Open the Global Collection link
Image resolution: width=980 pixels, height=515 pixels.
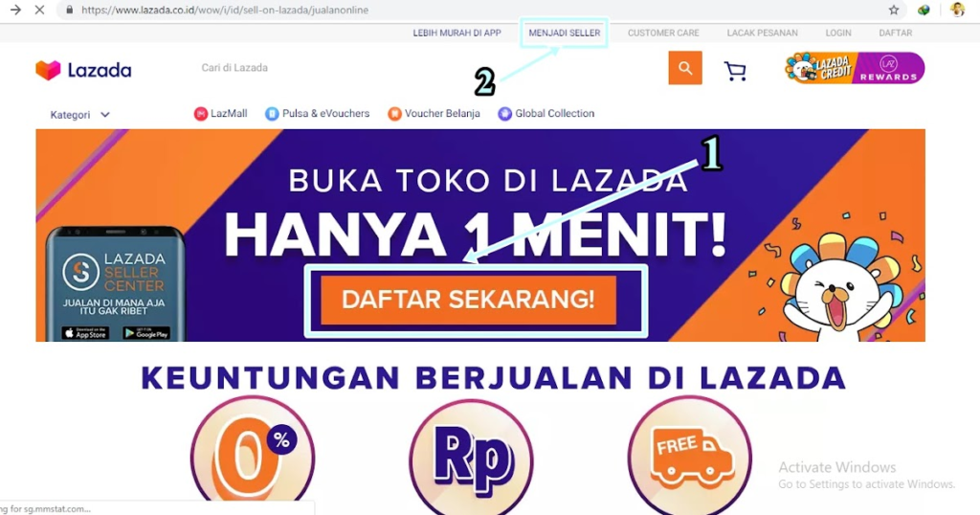(546, 114)
